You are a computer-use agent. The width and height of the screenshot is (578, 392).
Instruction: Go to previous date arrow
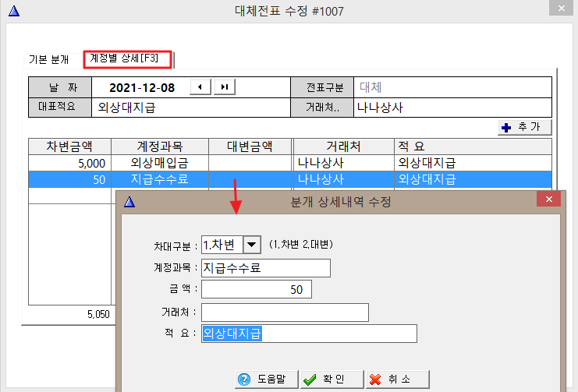(200, 87)
